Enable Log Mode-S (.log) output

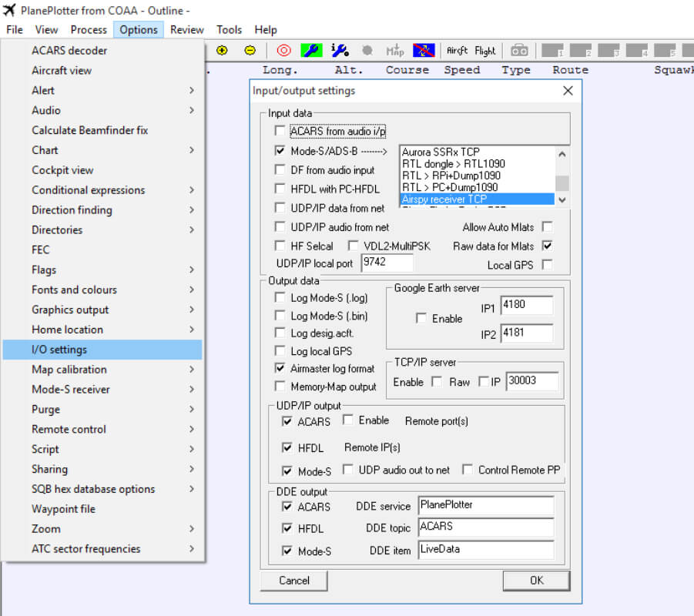click(x=280, y=297)
